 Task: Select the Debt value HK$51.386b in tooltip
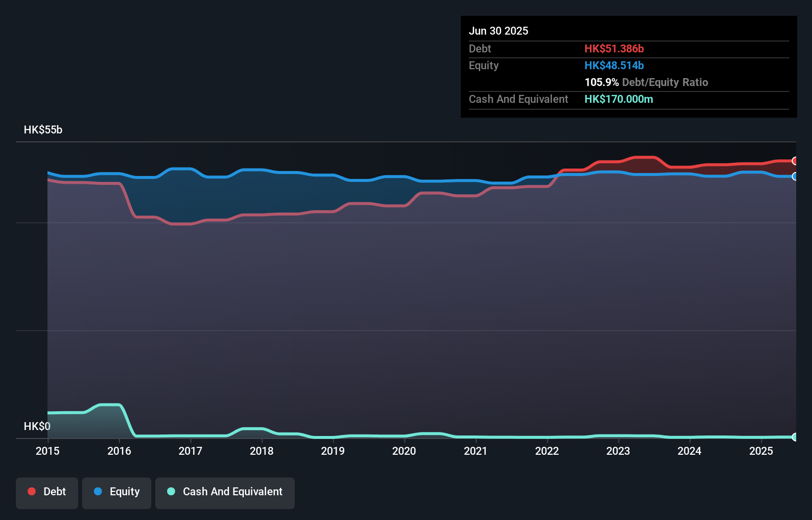[614, 48]
